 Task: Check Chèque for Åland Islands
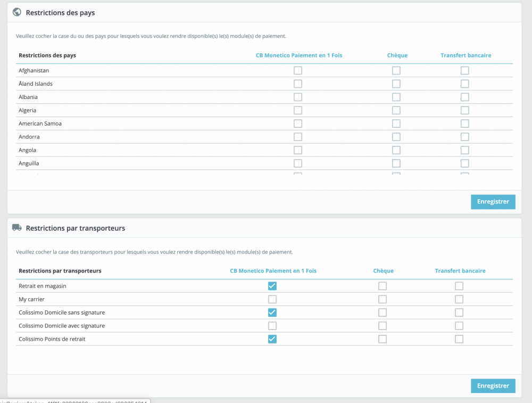coord(396,84)
